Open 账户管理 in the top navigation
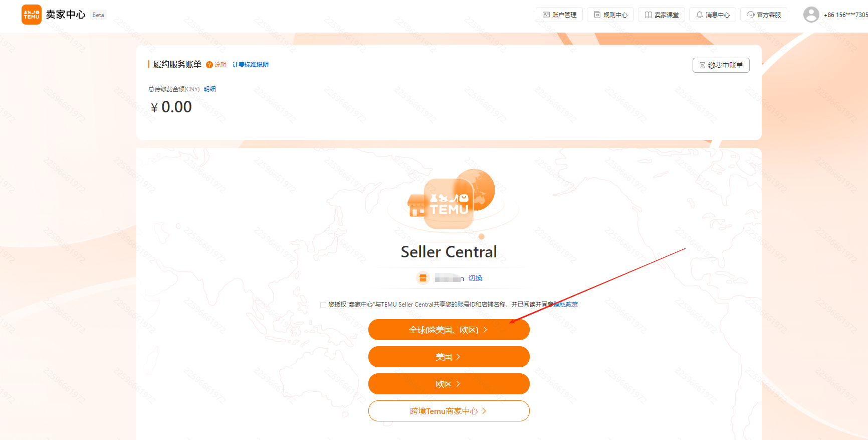Viewport: 868px width, 440px height. tap(559, 15)
